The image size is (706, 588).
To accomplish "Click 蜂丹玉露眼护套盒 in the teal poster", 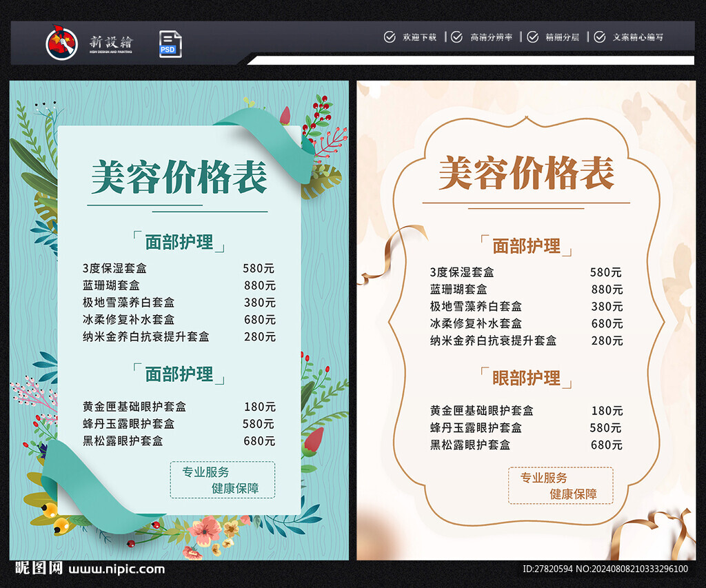I will [128, 424].
